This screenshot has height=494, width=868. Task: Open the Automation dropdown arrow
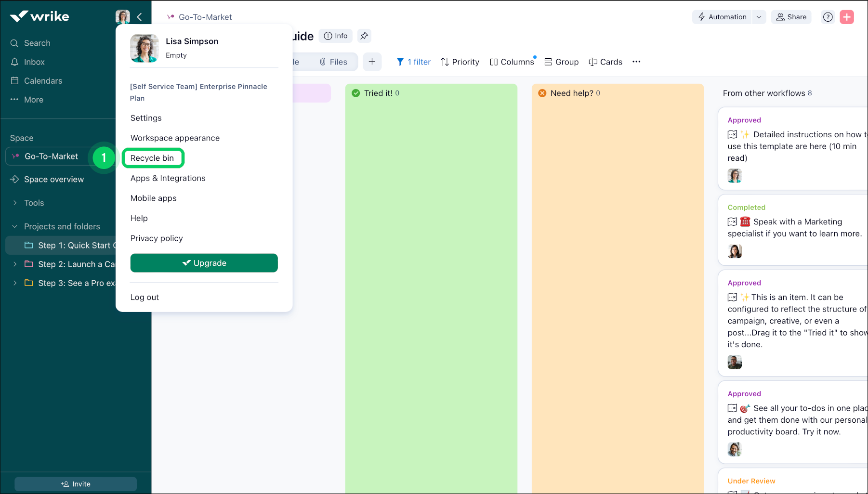click(759, 17)
